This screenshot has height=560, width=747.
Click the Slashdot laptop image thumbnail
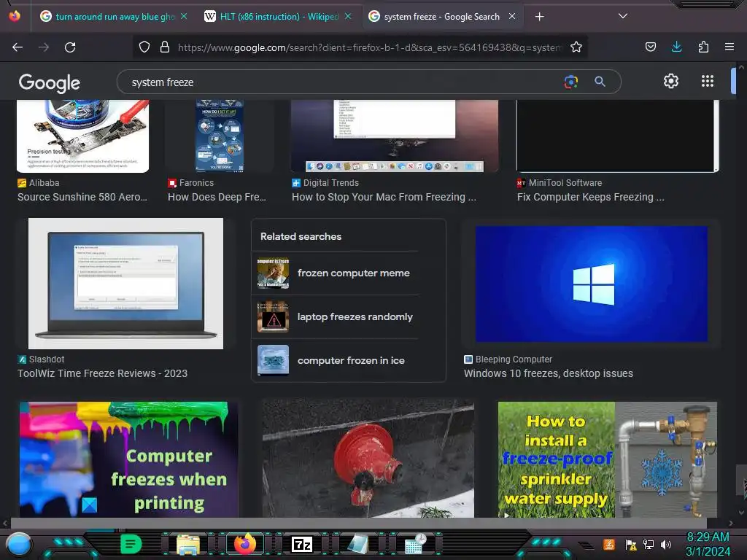click(125, 284)
